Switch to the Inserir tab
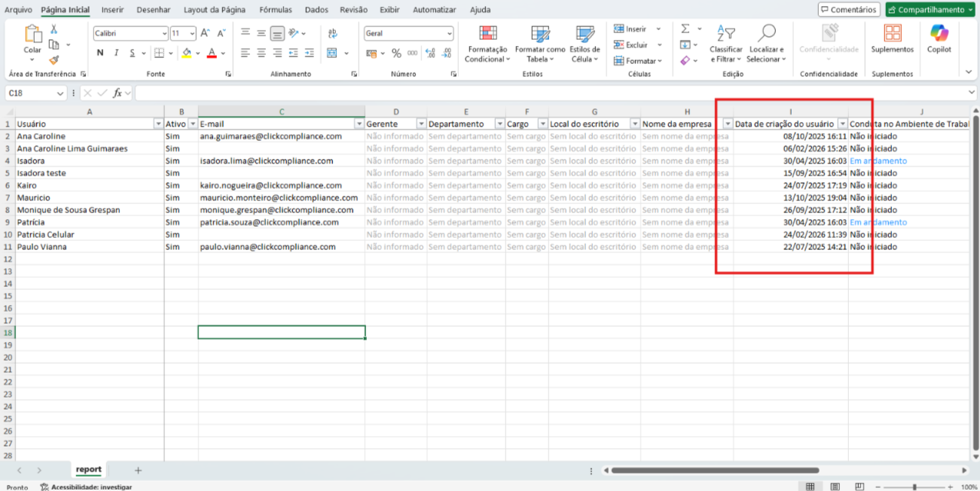The image size is (980, 491). (x=113, y=10)
